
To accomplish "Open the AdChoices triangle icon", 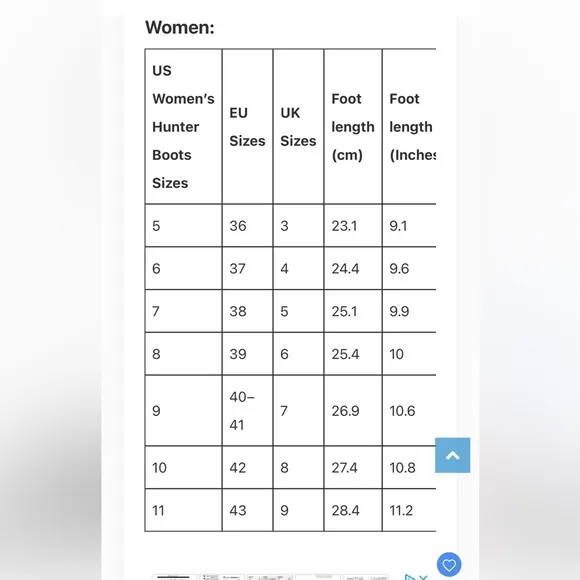I will click(409, 577).
